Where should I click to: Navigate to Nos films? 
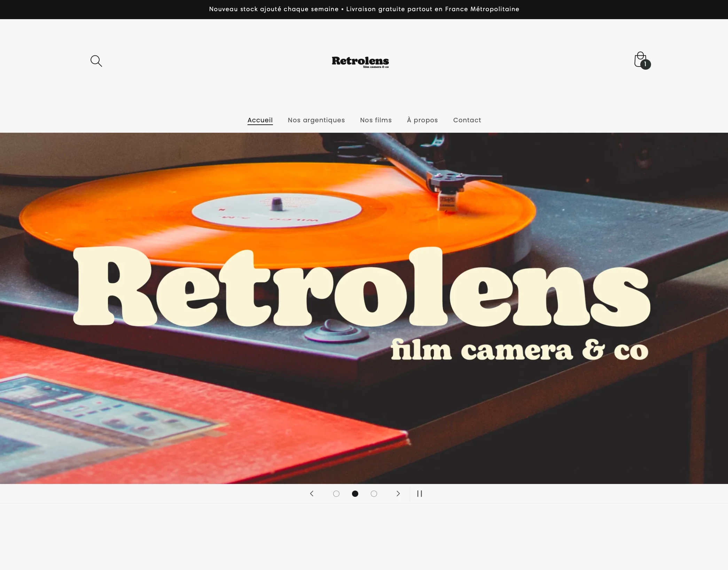376,120
